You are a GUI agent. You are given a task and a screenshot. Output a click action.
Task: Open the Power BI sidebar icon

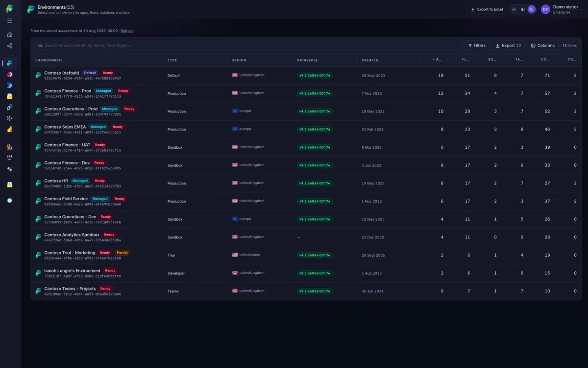9,130
